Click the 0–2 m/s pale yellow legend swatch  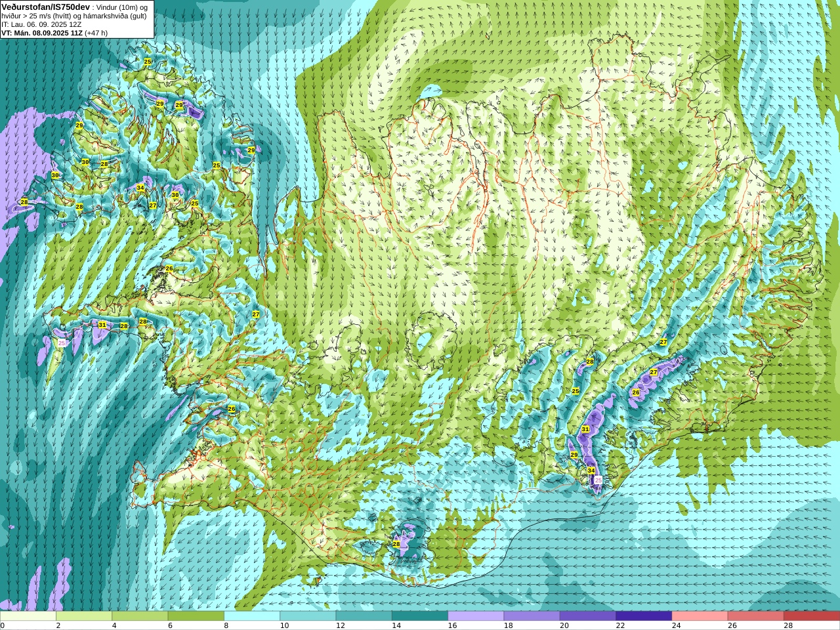click(x=28, y=616)
